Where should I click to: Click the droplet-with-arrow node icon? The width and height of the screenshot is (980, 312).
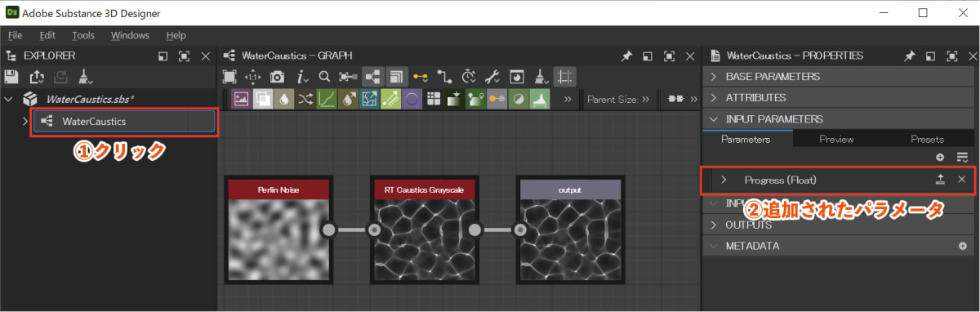pyautogui.click(x=348, y=100)
